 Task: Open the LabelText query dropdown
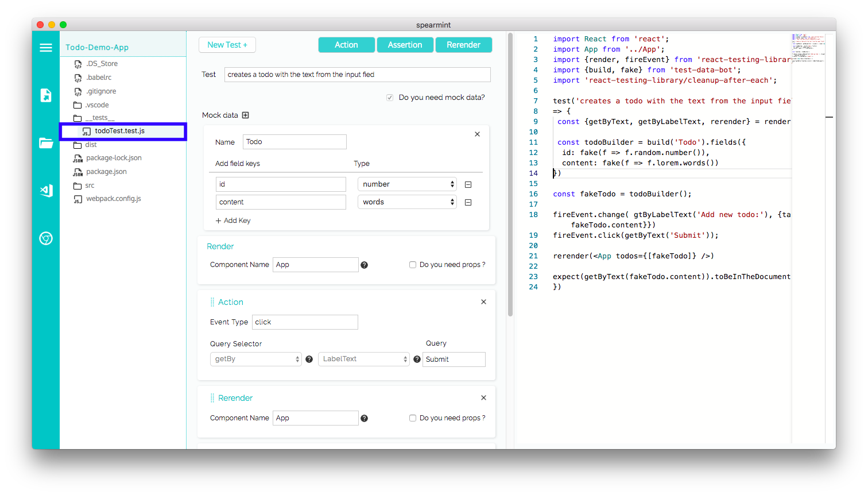pos(364,359)
